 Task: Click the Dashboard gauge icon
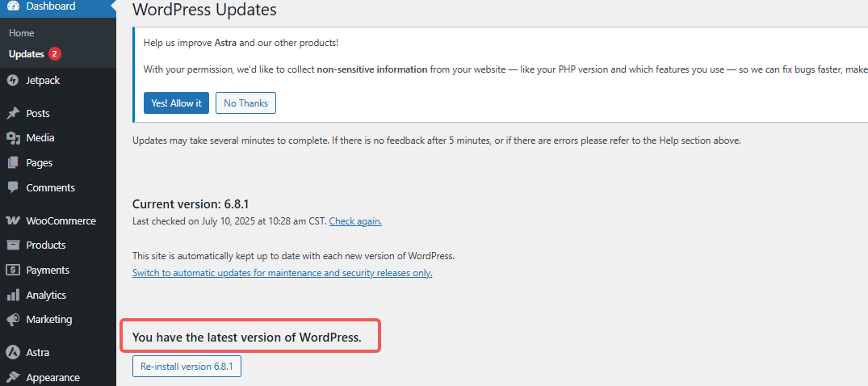[x=13, y=6]
